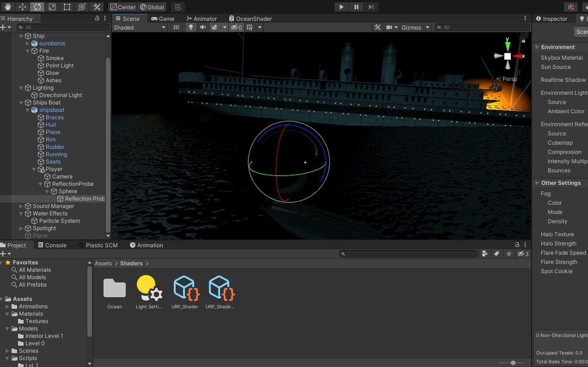Mute scene view audio
Viewport: 588px width, 367px height.
point(203,27)
